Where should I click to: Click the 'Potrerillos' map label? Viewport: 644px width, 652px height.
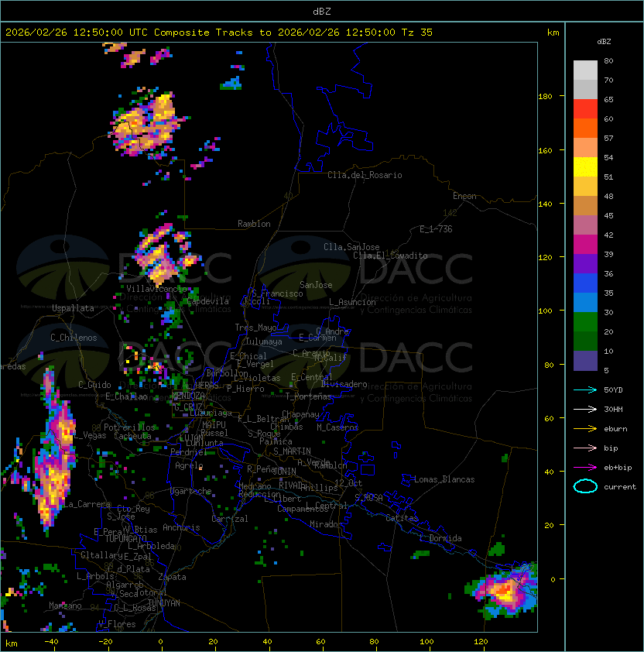click(129, 427)
